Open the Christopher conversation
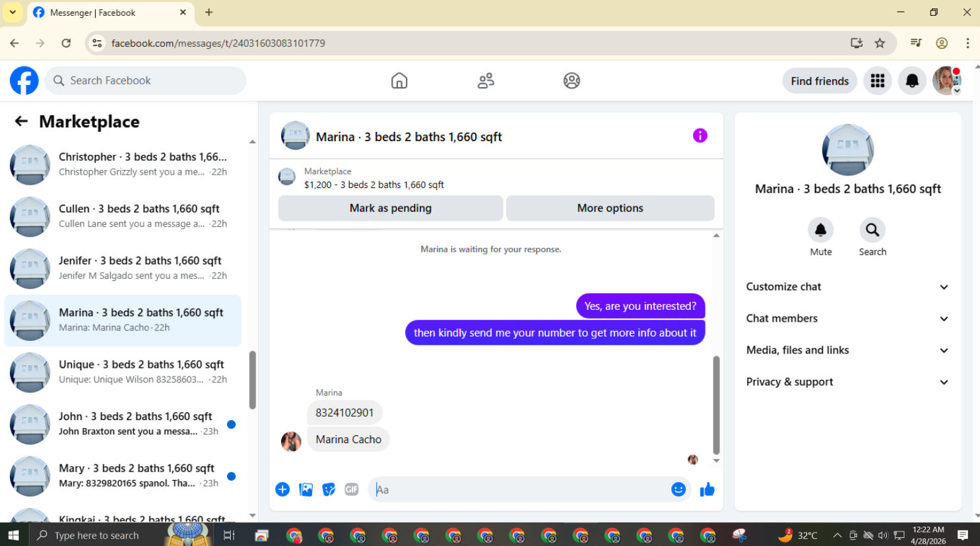The image size is (980, 546). tap(123, 164)
